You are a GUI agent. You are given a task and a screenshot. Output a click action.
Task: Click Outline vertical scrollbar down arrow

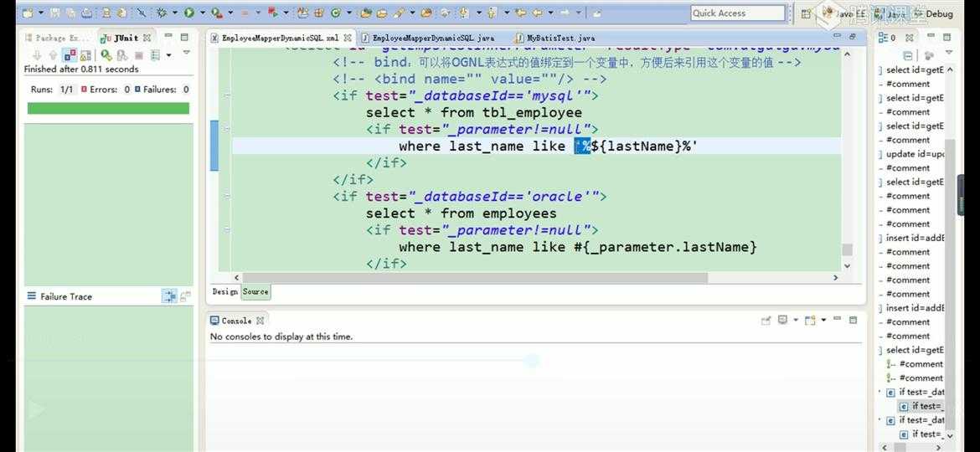(950, 434)
